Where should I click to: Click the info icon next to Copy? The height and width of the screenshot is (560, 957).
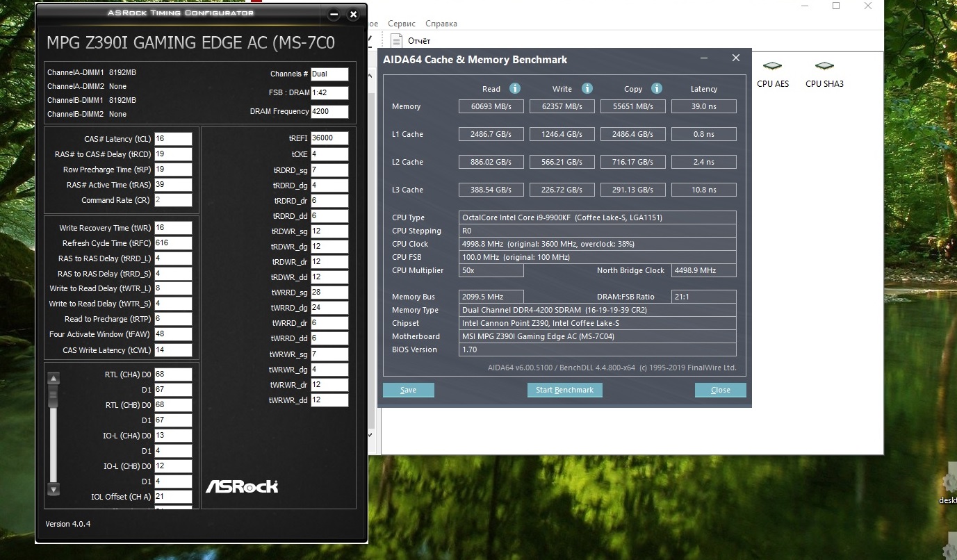657,88
